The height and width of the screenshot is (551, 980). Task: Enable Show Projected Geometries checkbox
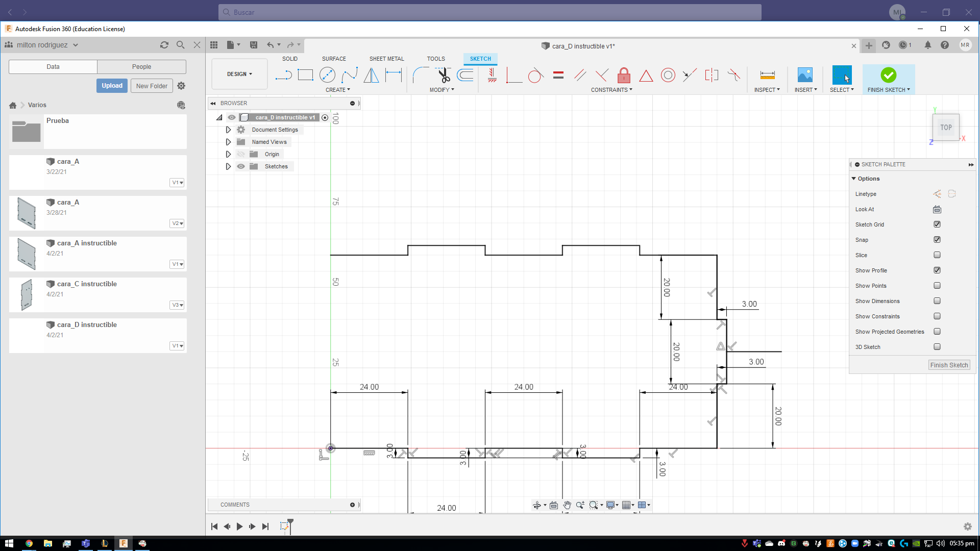click(937, 332)
